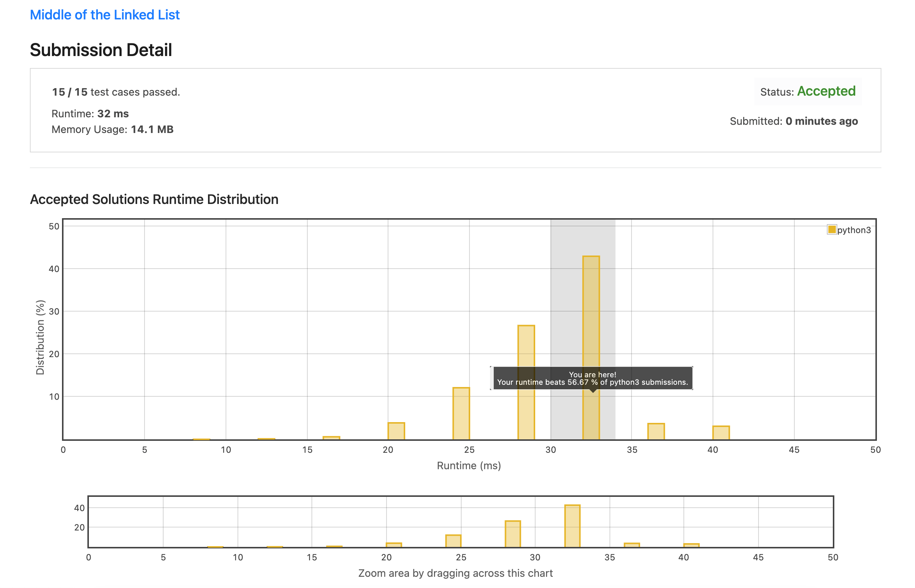
Task: Click the 24 ms bar in overview chart
Action: click(453, 541)
